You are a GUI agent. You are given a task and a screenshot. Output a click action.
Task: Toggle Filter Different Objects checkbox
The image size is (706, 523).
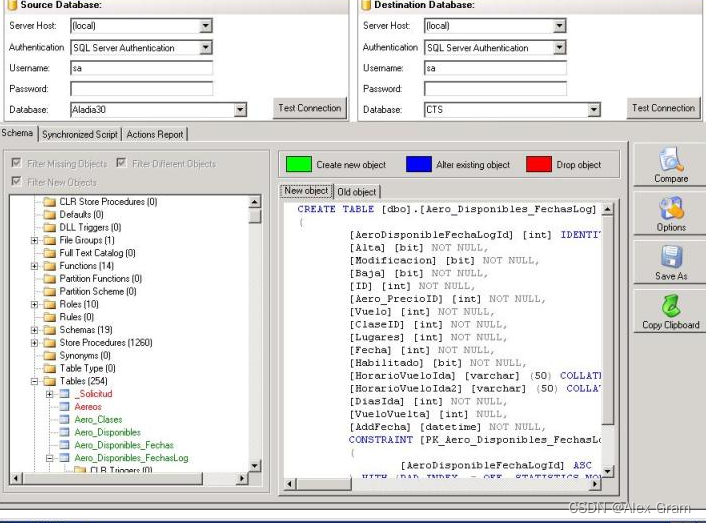pos(121,164)
